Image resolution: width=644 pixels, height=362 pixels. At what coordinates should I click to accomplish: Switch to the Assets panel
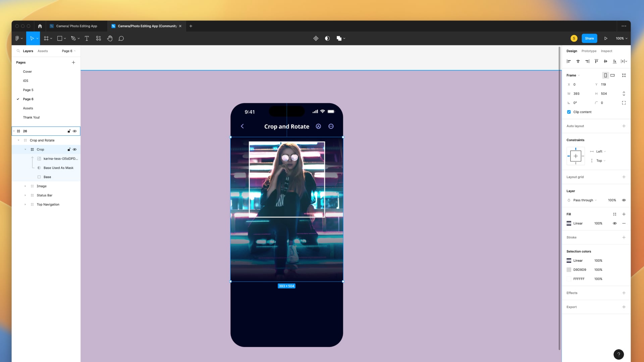[x=43, y=51]
